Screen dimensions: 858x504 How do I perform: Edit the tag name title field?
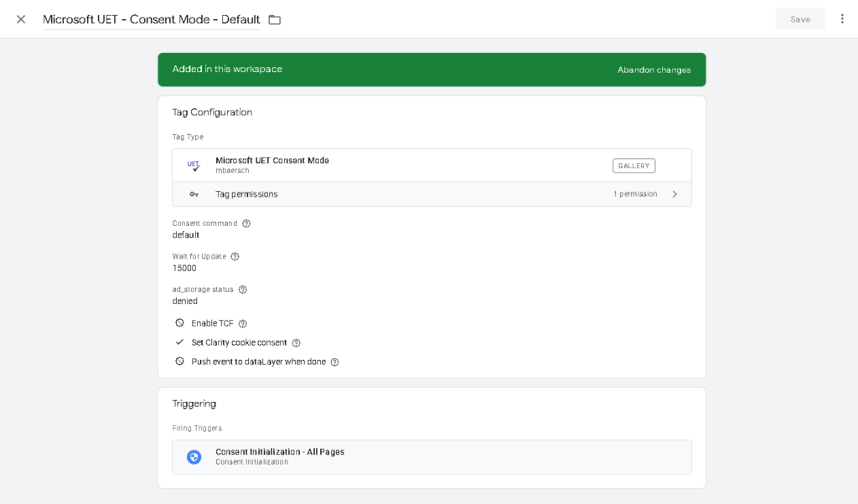pyautogui.click(x=151, y=19)
